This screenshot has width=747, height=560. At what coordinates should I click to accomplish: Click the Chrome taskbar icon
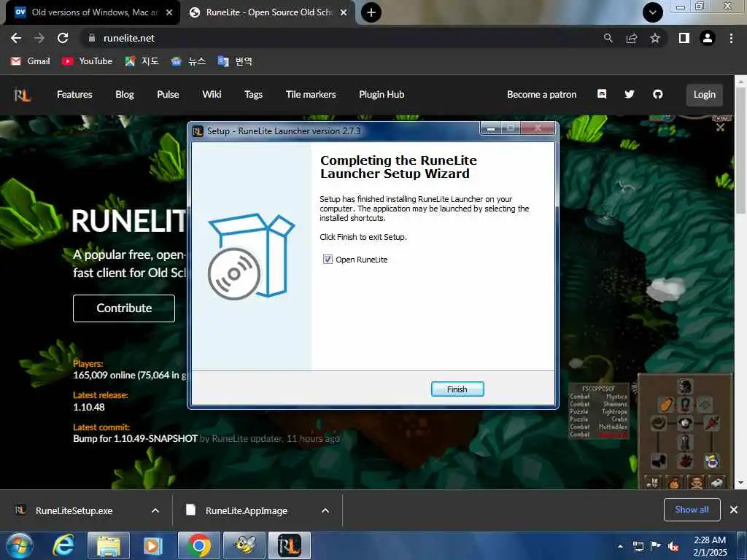(198, 545)
